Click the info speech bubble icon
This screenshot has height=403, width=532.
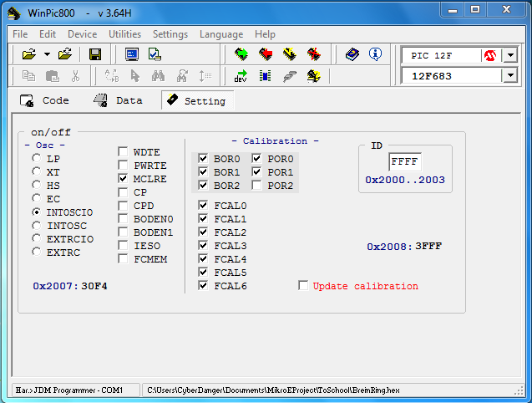click(375, 54)
